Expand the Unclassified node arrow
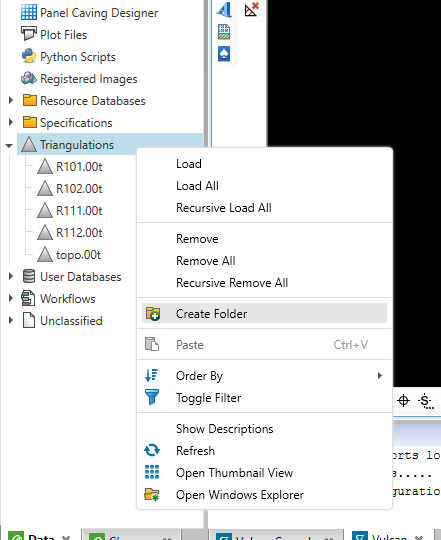The image size is (441, 540). tap(11, 321)
